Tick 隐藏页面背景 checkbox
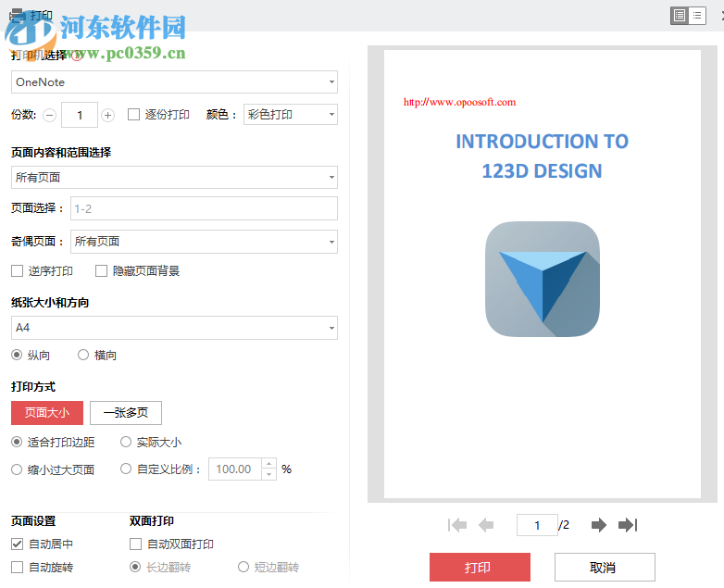Screen dimensions: 724x588 click(x=101, y=271)
